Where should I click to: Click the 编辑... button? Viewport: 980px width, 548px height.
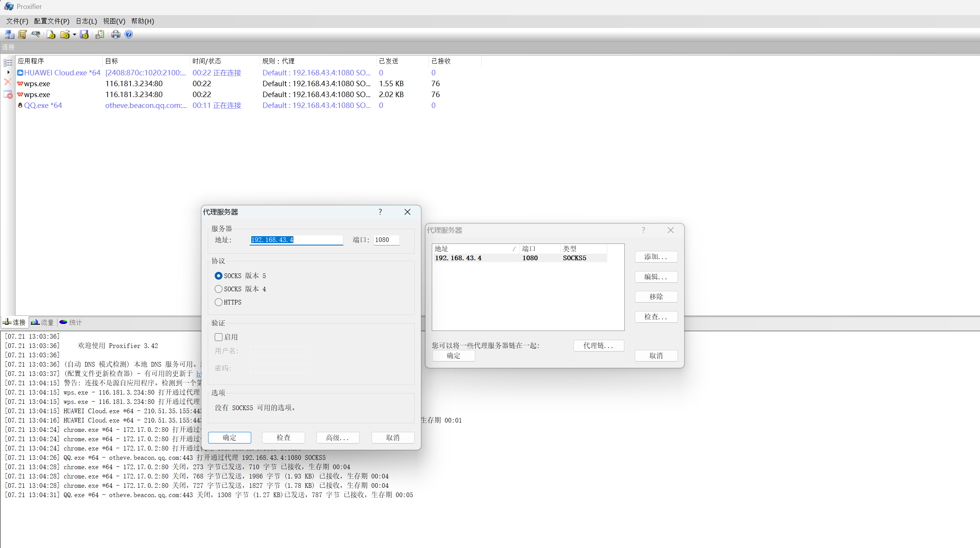click(x=656, y=277)
